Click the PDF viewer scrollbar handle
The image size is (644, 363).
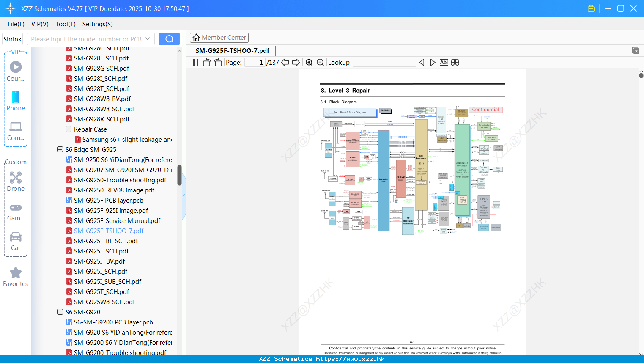tap(641, 75)
